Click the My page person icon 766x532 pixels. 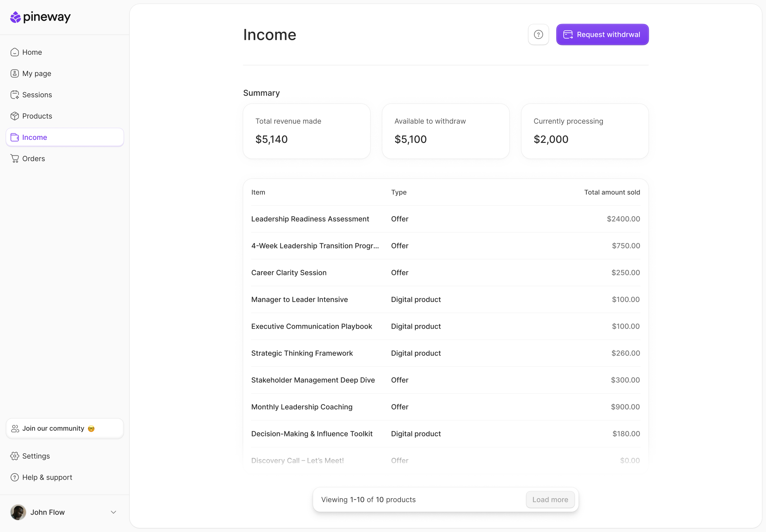[15, 73]
